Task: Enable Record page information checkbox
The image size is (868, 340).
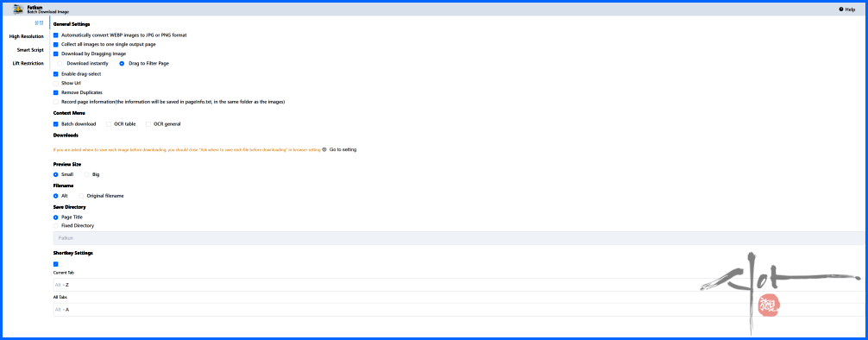Action: (55, 102)
